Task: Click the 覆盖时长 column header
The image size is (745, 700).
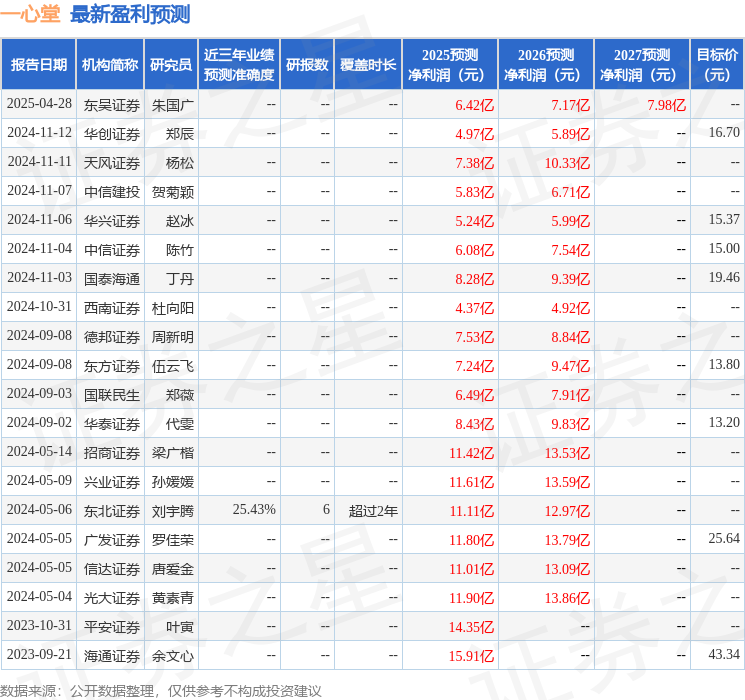Action: pos(368,64)
